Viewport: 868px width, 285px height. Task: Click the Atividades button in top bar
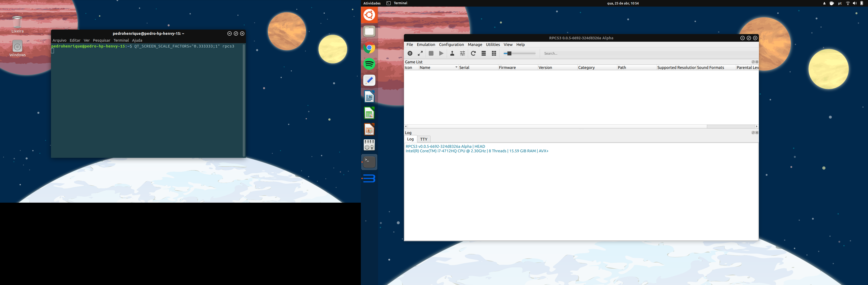coord(372,3)
